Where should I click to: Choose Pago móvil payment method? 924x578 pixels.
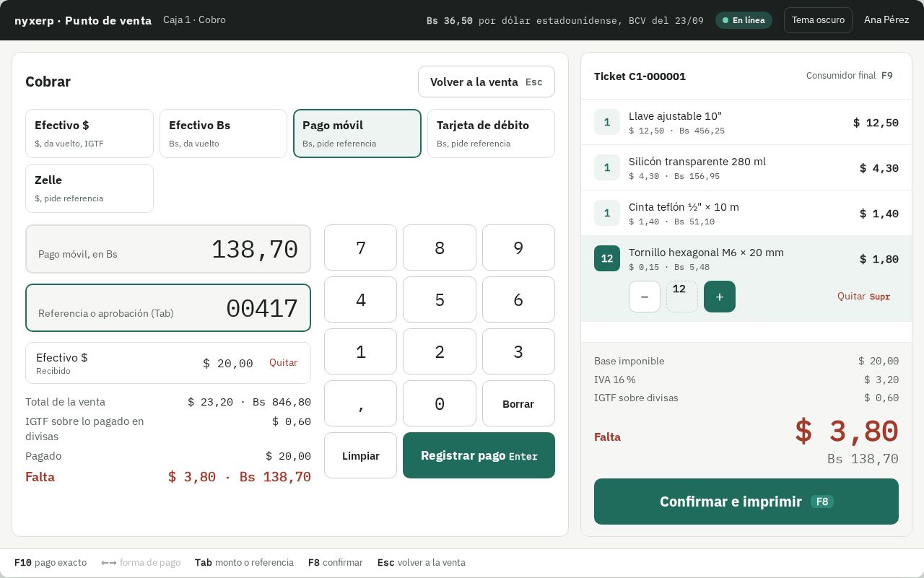[x=357, y=133]
